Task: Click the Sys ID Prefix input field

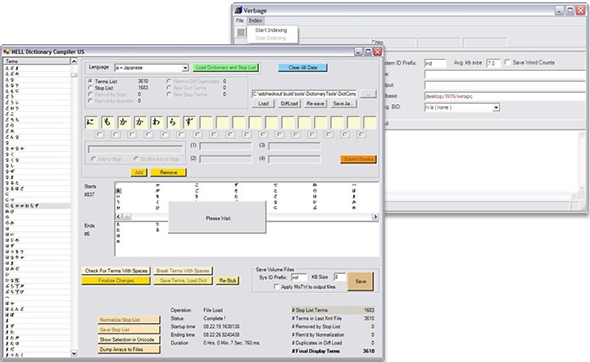Action: coord(299,277)
